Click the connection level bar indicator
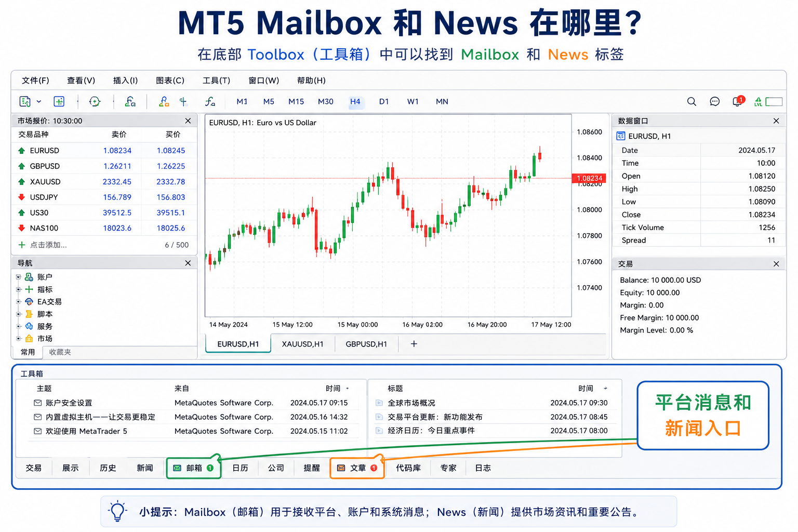 774,102
